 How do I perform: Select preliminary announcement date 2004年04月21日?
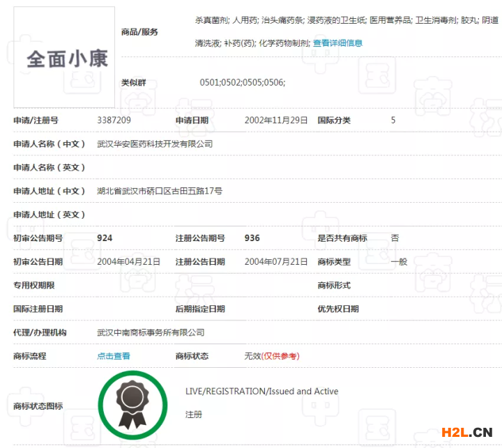point(128,262)
